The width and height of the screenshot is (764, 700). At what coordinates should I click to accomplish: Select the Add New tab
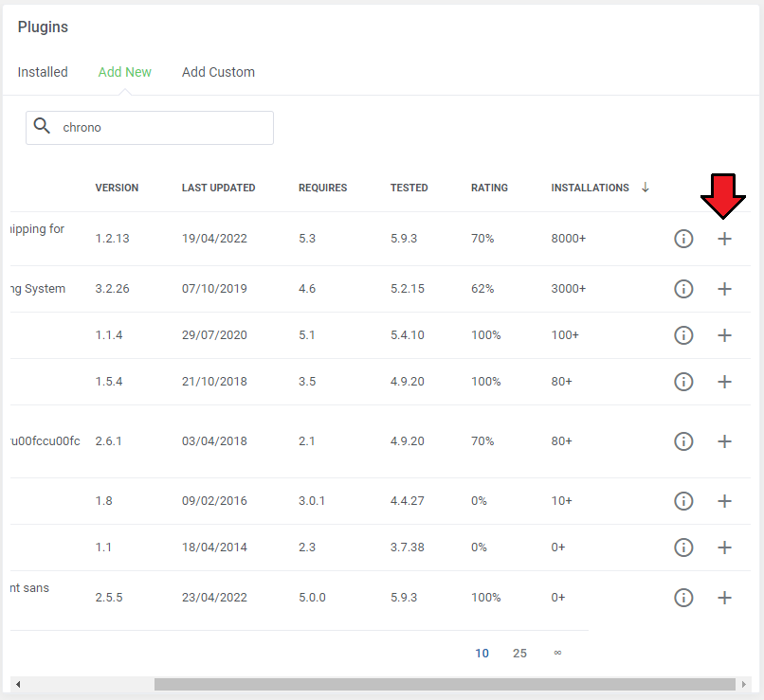coord(125,72)
